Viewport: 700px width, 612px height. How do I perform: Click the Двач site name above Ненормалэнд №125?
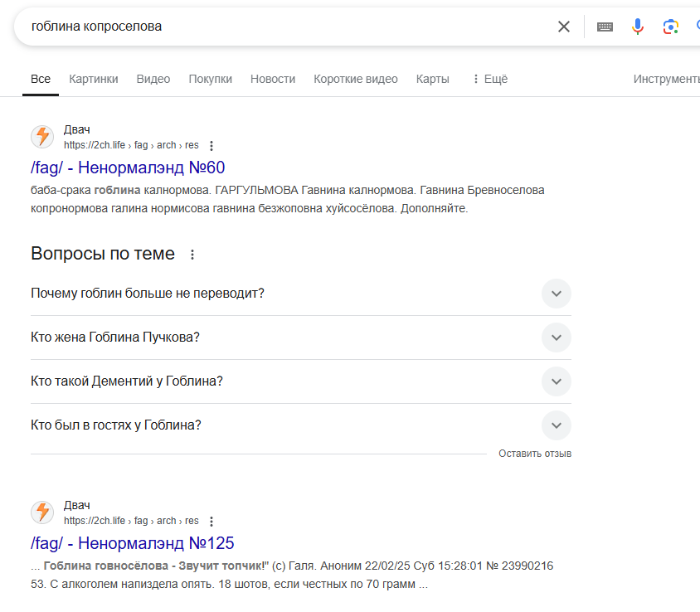[x=77, y=505]
